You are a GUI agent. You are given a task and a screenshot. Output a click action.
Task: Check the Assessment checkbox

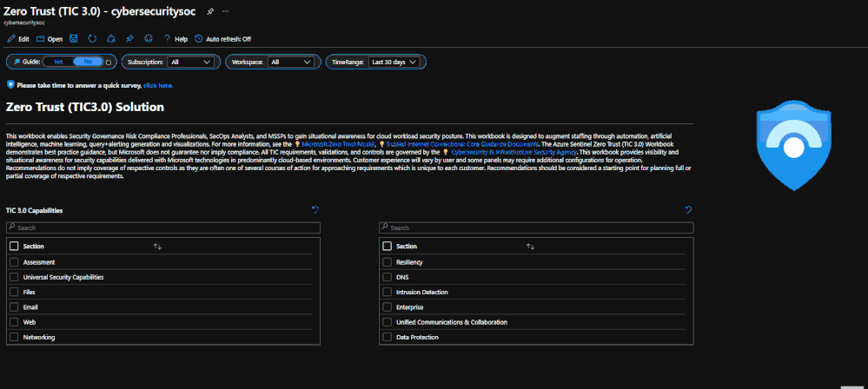[x=14, y=262]
